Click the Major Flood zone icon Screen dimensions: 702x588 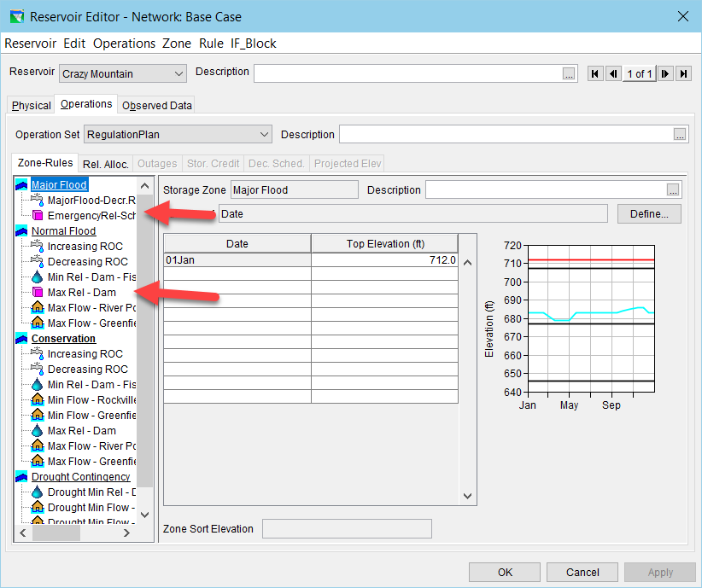[21, 185]
